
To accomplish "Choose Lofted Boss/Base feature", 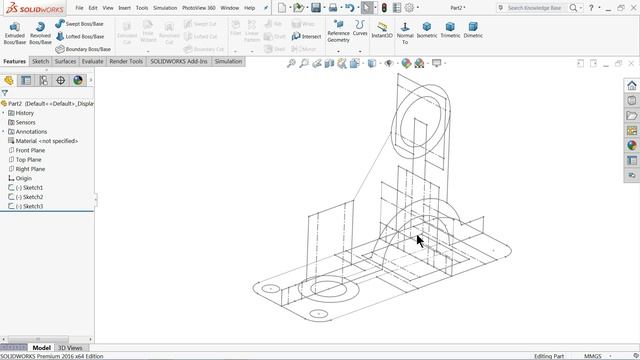I will pos(80,36).
